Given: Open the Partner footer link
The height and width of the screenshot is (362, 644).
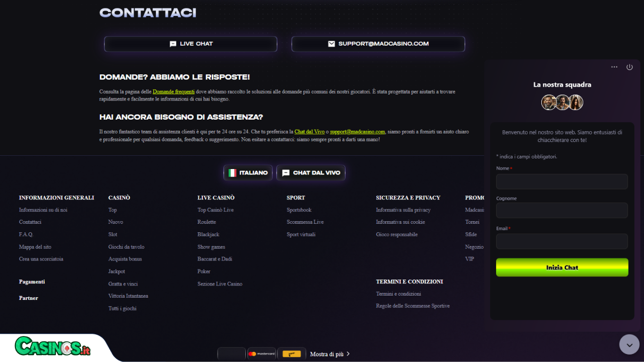Looking at the screenshot, I should 29,298.
